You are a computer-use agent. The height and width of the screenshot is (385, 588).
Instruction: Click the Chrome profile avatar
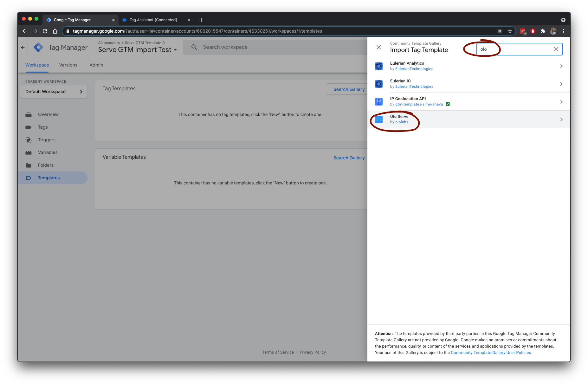coord(553,31)
